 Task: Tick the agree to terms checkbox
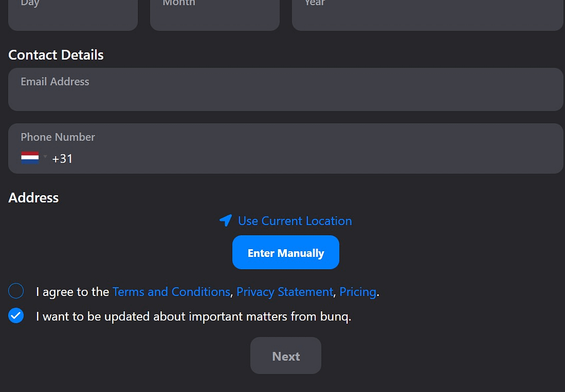click(x=16, y=291)
